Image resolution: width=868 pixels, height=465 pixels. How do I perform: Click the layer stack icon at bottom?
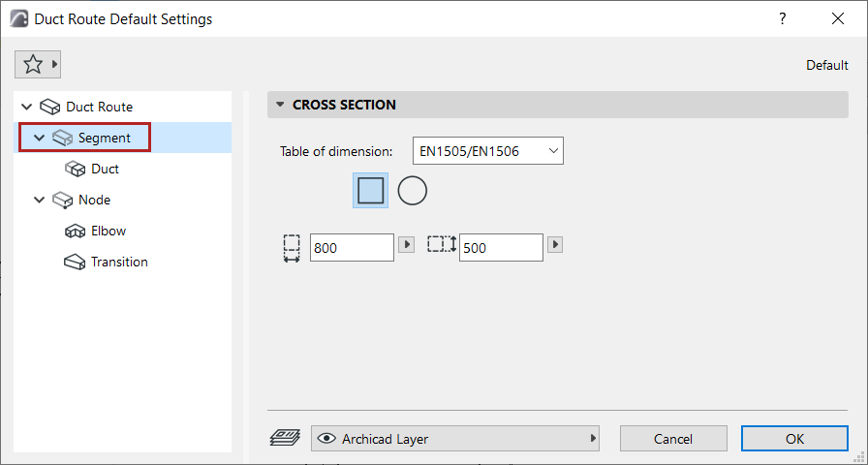tap(283, 439)
